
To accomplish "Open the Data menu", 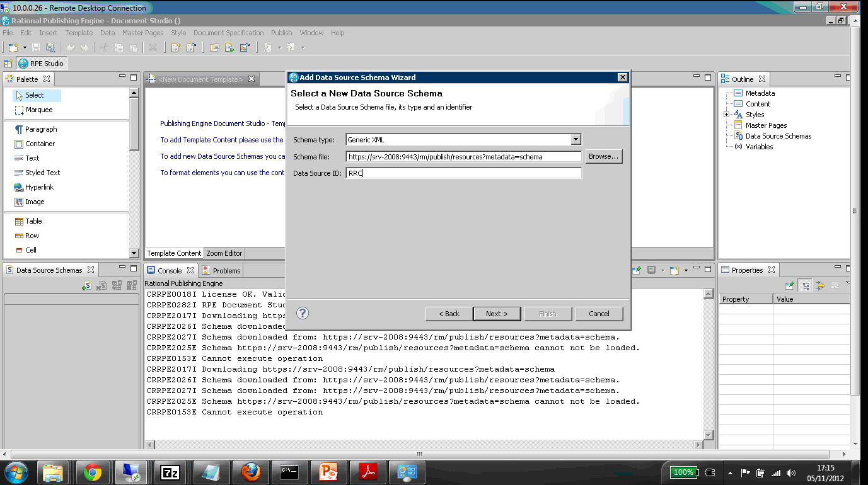I will pyautogui.click(x=108, y=33).
